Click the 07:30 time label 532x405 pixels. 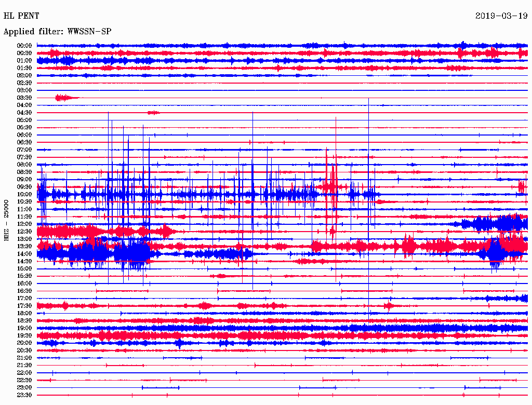(24, 157)
